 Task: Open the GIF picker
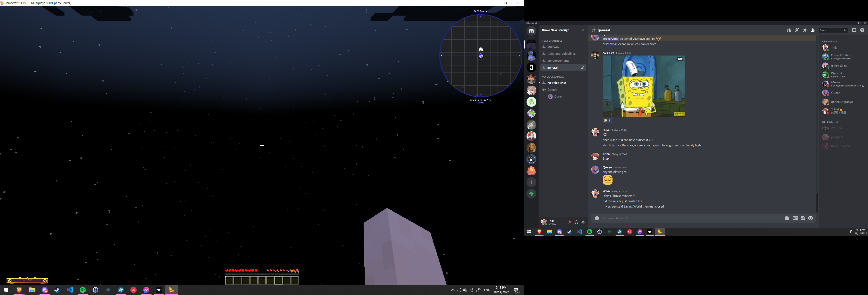click(795, 218)
